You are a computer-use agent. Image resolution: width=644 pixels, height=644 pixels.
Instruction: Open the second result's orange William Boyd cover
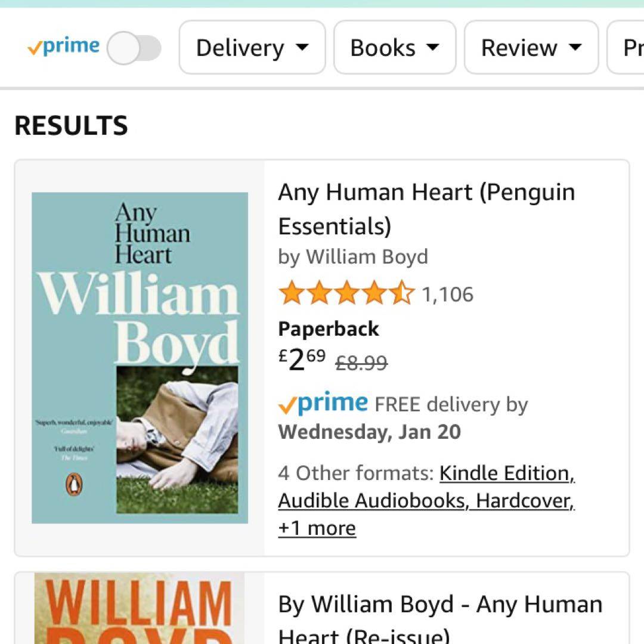coord(140,608)
